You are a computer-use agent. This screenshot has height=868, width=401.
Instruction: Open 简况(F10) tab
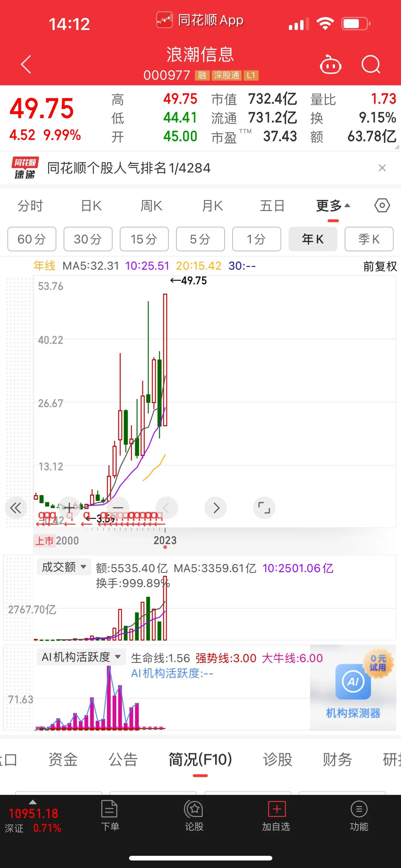click(x=200, y=760)
